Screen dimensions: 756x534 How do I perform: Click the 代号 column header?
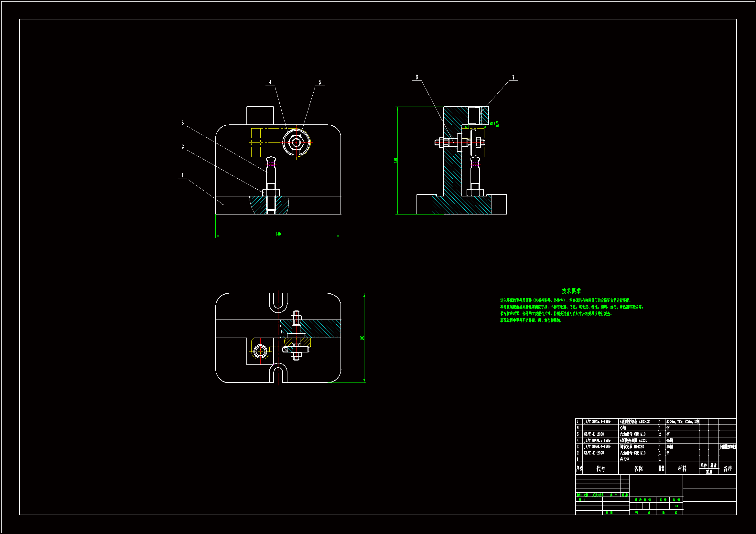pos(600,468)
